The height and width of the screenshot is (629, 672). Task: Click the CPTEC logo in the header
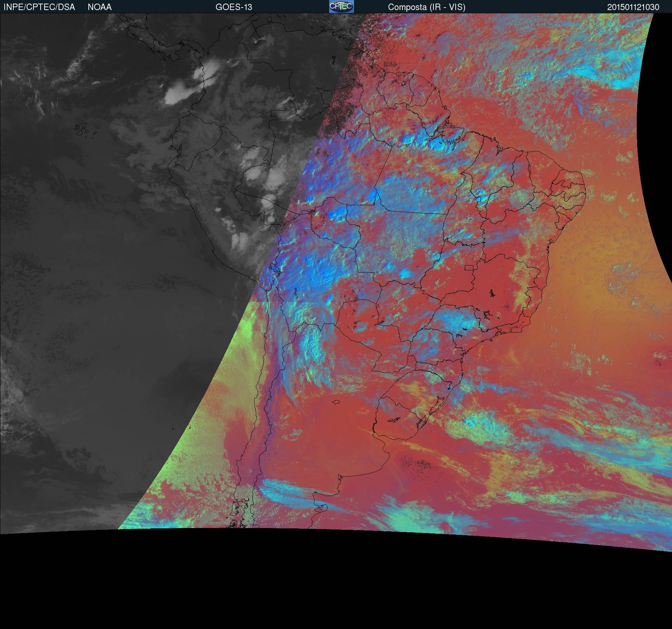pyautogui.click(x=341, y=6)
